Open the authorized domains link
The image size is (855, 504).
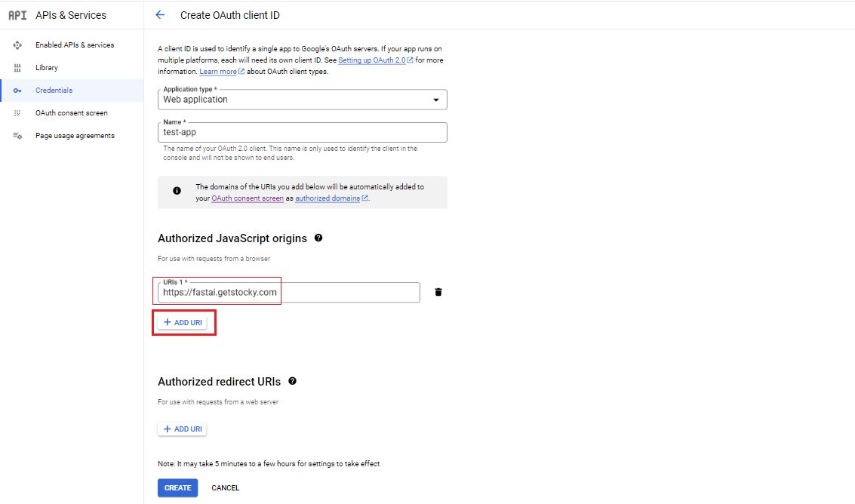point(328,198)
